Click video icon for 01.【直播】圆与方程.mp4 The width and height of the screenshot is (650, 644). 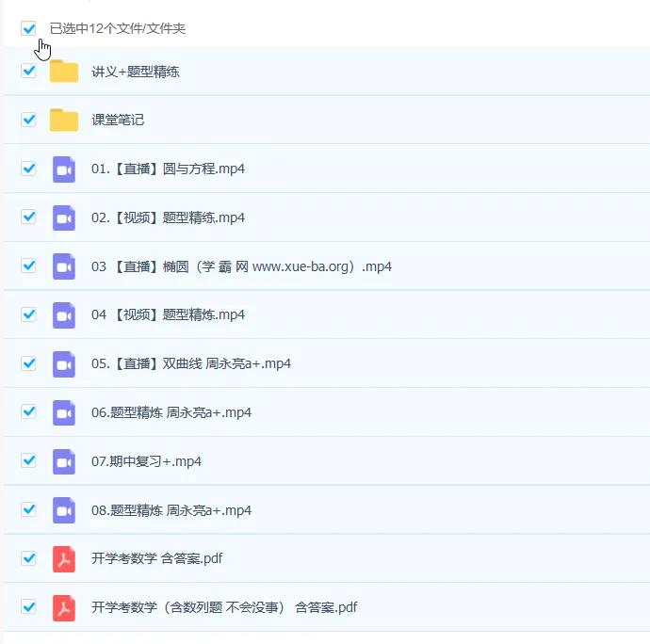[64, 169]
